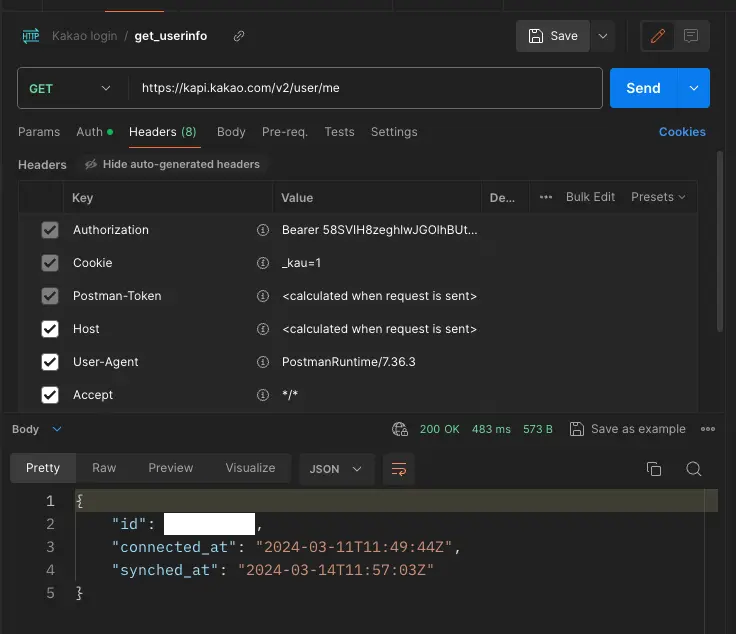Expand the Send options arrow
Image resolution: width=736 pixels, height=634 pixels.
pos(694,88)
